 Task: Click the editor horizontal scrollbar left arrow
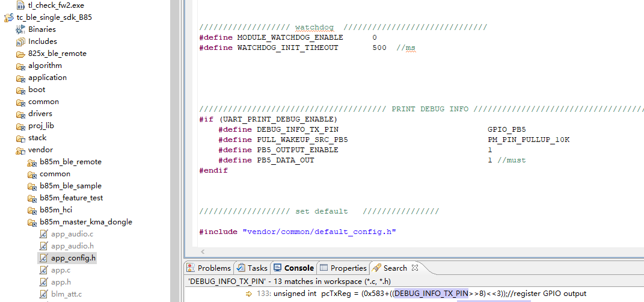click(x=203, y=251)
